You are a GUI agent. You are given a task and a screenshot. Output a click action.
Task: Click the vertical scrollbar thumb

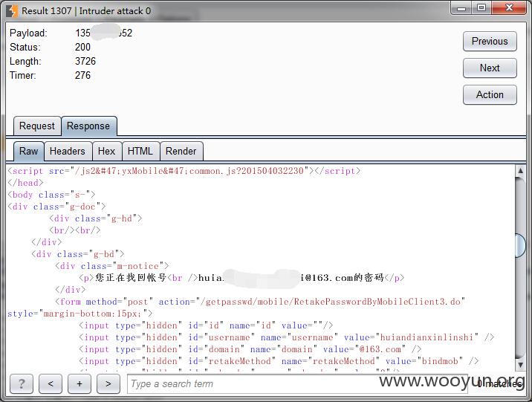(x=520, y=245)
